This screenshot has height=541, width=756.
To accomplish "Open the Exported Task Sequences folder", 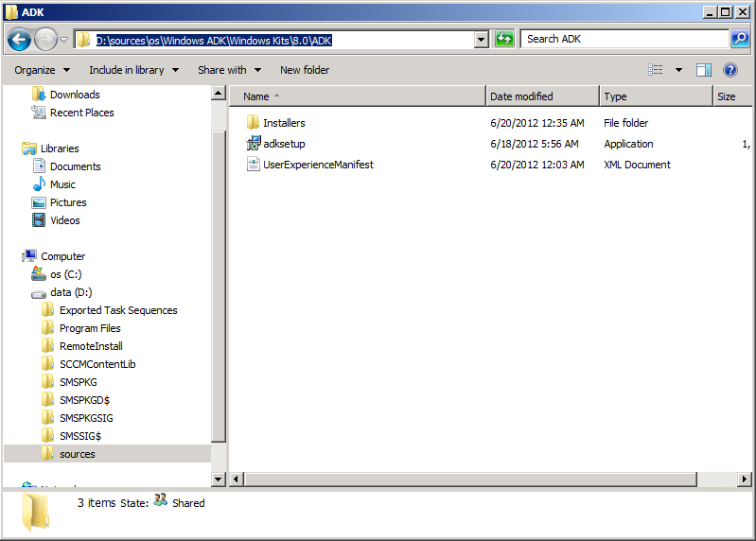I will [118, 311].
